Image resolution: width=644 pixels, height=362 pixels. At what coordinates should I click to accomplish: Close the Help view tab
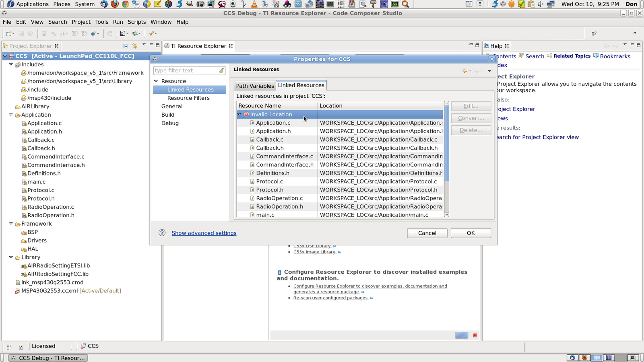(507, 46)
